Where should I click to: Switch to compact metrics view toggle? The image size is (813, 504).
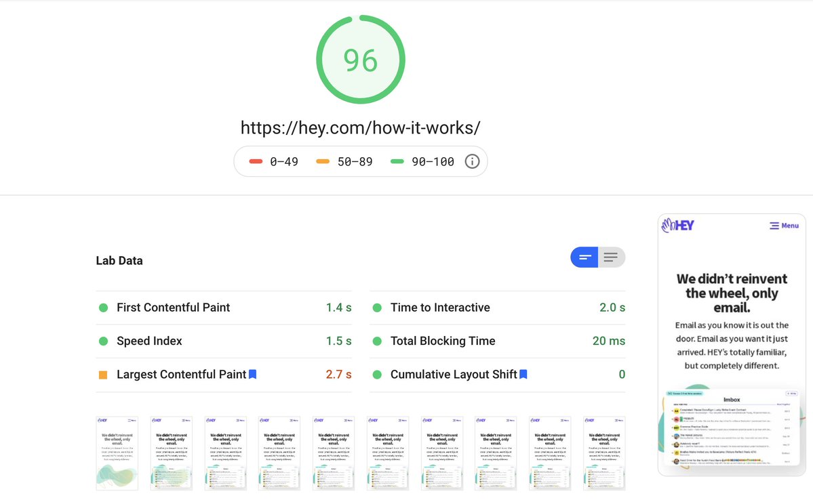[x=584, y=257]
